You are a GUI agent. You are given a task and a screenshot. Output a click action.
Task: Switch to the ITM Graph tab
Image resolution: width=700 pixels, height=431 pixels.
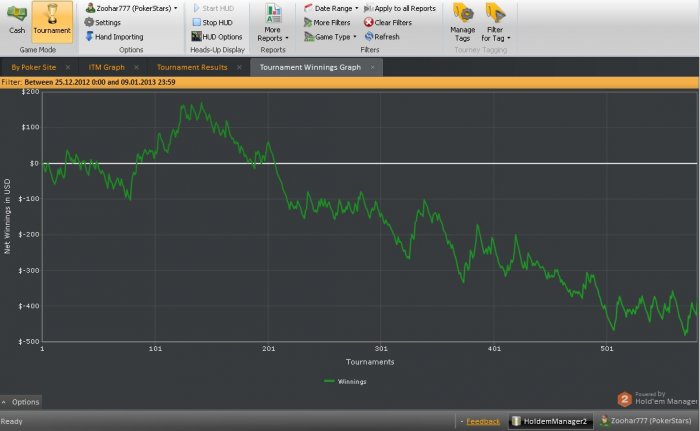click(x=107, y=67)
